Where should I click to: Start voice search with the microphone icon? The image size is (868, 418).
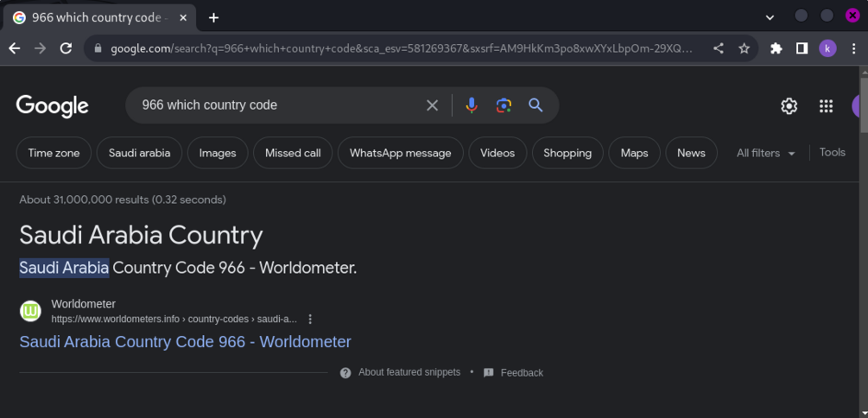tap(471, 105)
